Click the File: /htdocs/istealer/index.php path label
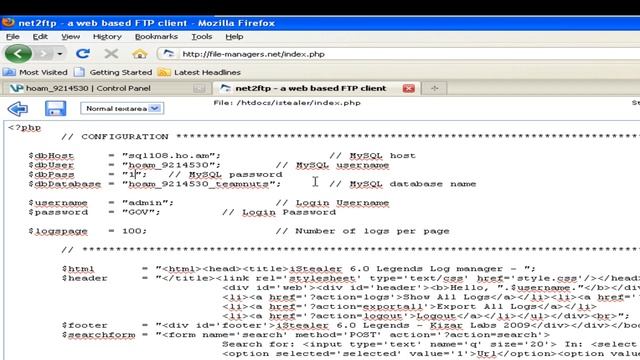This screenshot has width=640, height=360. pyautogui.click(x=287, y=103)
